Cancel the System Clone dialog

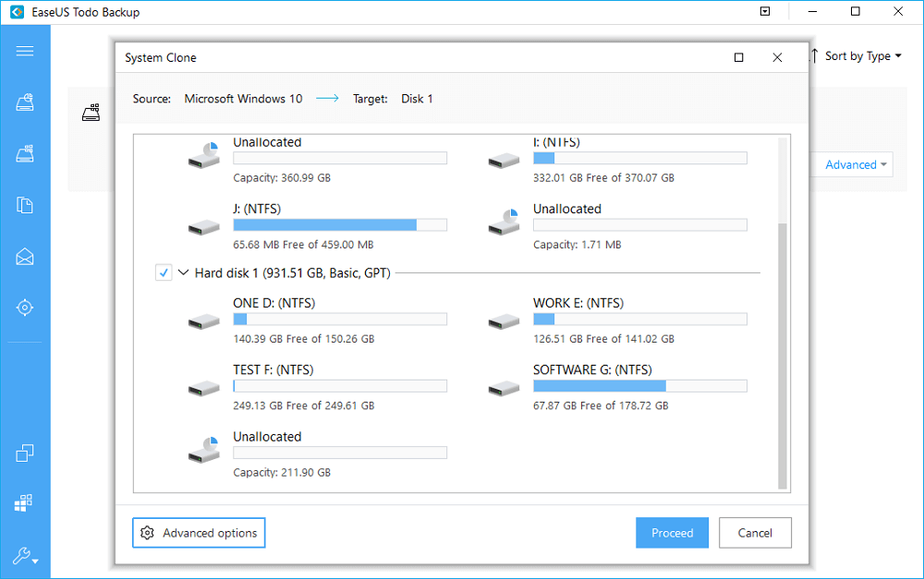click(755, 533)
